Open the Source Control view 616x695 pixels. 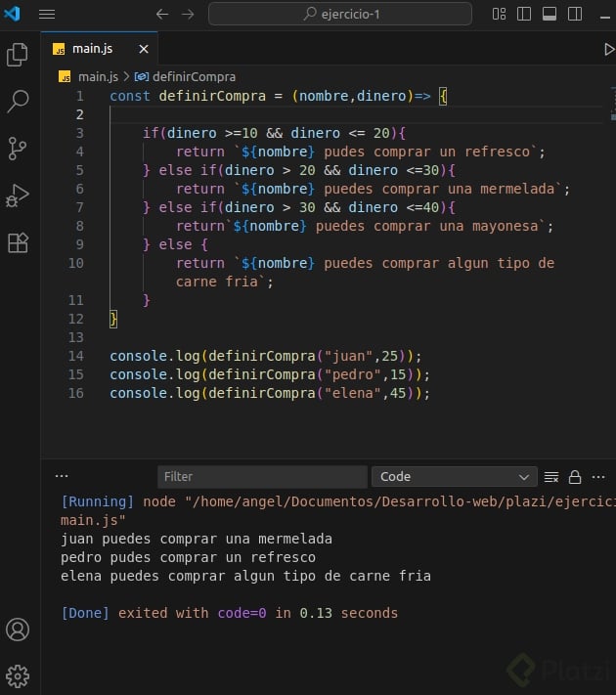[18, 149]
